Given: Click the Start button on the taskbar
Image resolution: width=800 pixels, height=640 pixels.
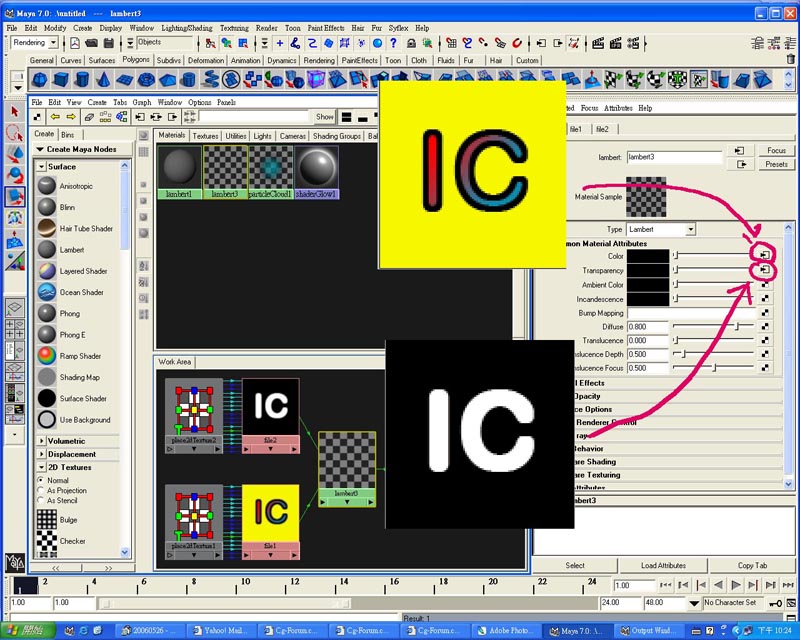Looking at the screenshot, I should click(x=27, y=631).
